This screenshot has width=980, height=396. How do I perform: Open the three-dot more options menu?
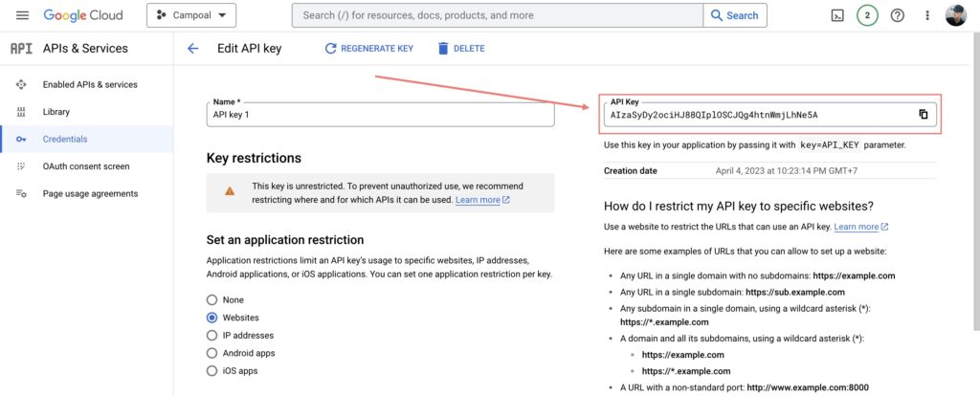point(926,15)
